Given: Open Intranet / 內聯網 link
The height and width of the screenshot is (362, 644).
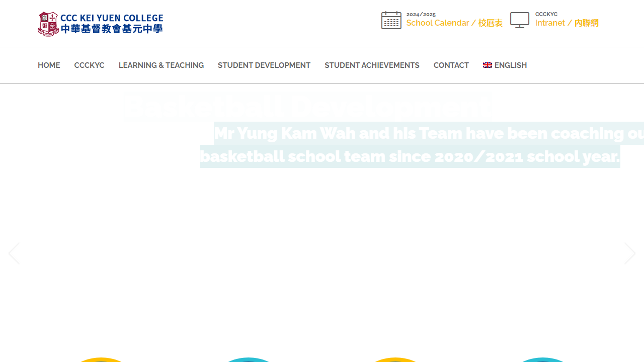Looking at the screenshot, I should (x=567, y=23).
